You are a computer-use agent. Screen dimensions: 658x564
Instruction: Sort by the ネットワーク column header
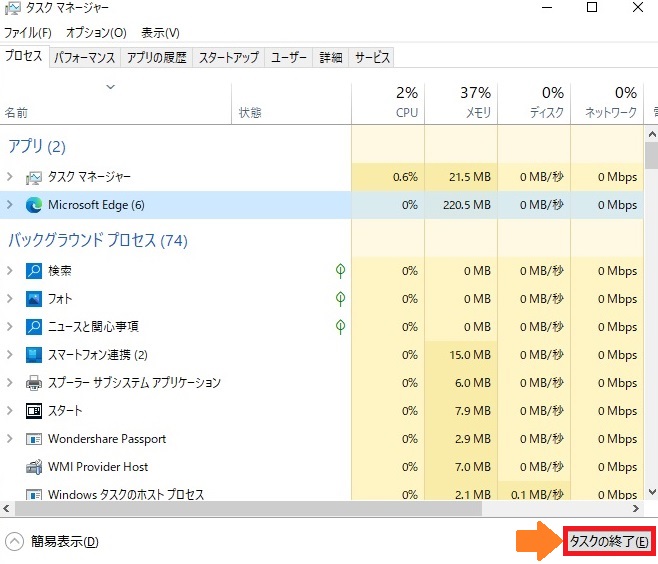pos(607,103)
